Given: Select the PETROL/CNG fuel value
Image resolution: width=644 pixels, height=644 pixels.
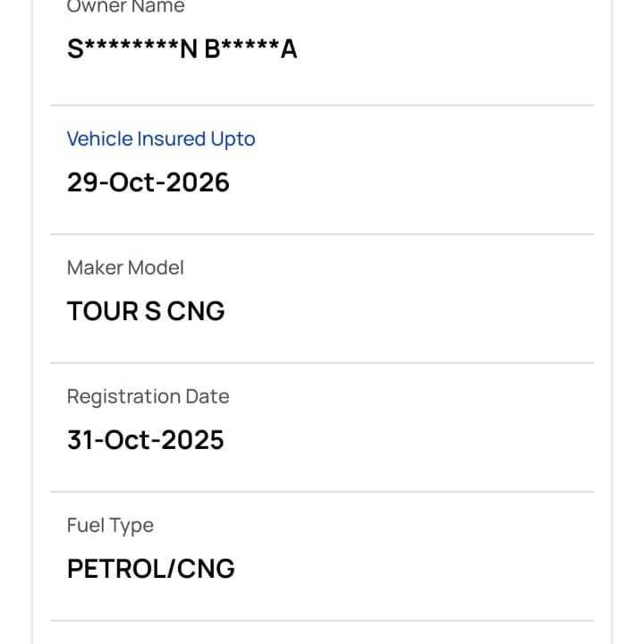Looking at the screenshot, I should 151,569.
